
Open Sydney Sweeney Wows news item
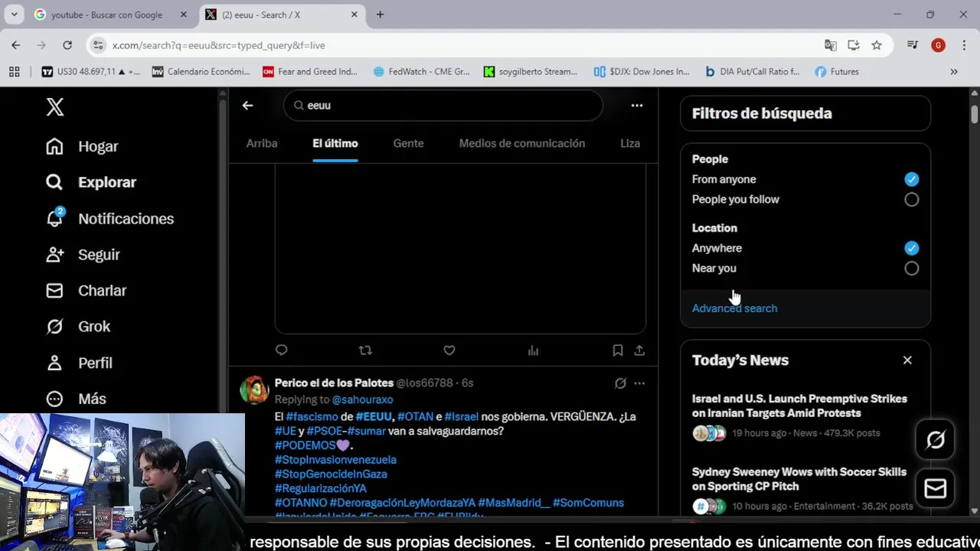click(x=799, y=479)
